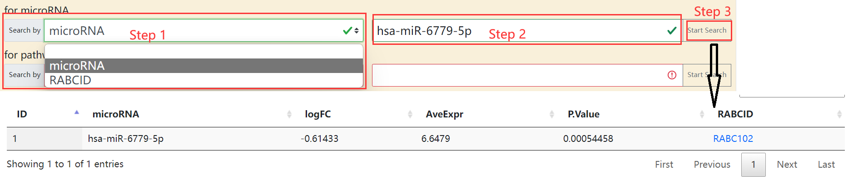868x194 pixels.
Task: Select page 1 in pagination
Action: tap(753, 165)
